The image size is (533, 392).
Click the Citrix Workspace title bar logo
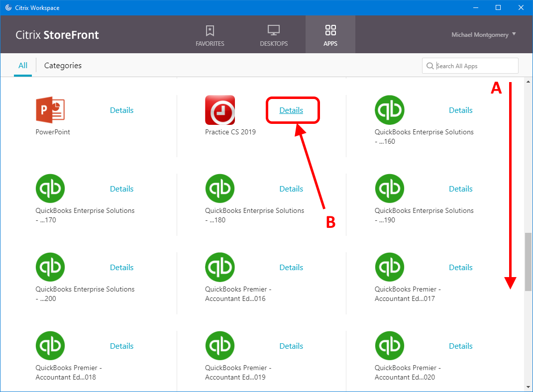click(8, 7)
